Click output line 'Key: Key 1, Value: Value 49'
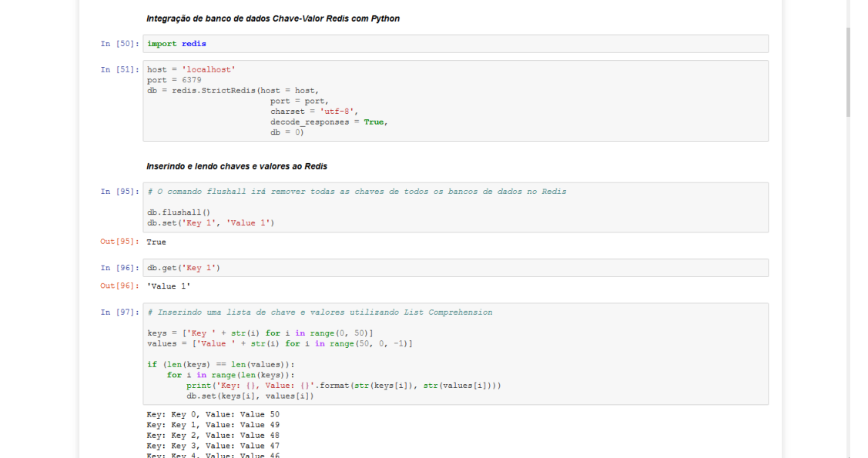Screen dimensions: 868x458 pyautogui.click(x=213, y=425)
